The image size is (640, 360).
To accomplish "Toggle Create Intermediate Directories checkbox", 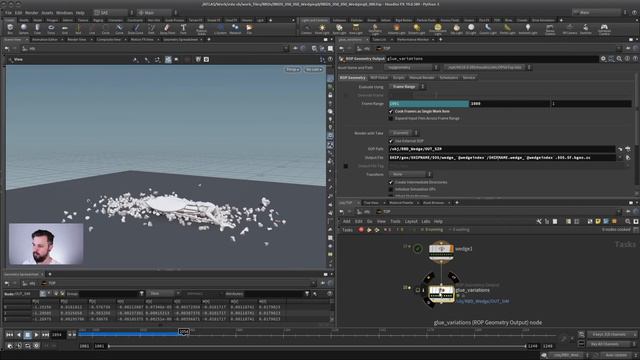I will (391, 182).
